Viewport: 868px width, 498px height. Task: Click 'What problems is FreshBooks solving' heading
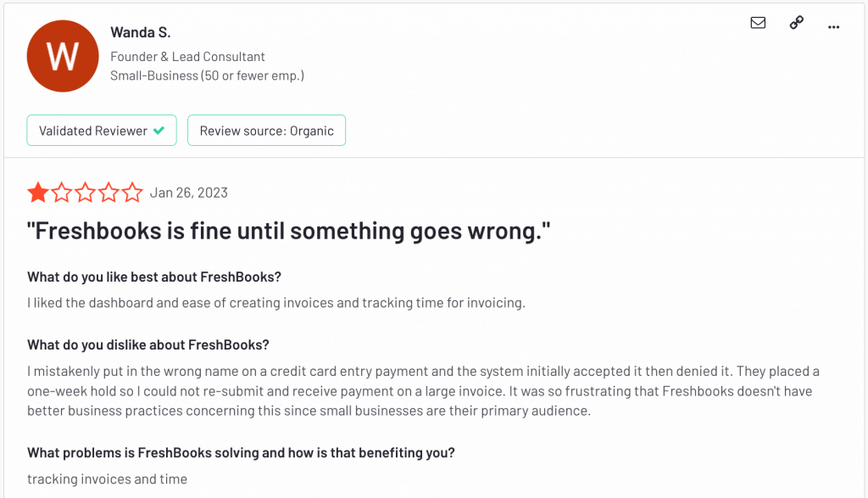click(241, 453)
